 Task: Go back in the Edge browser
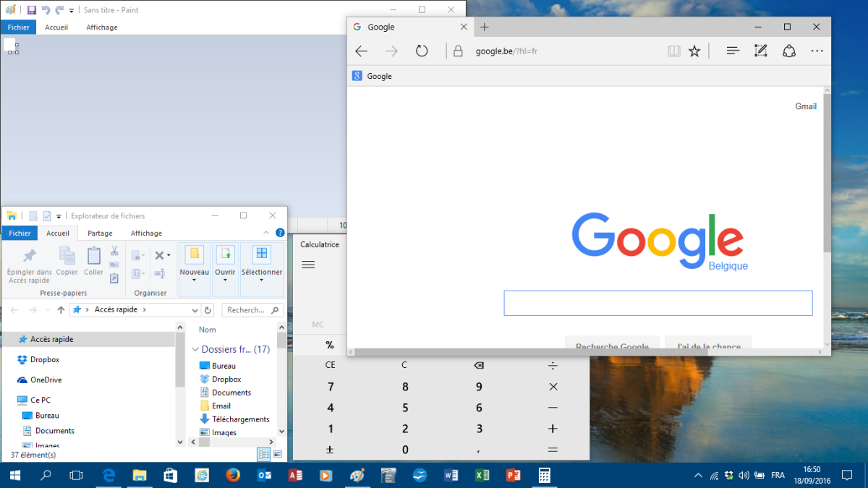[x=362, y=51]
